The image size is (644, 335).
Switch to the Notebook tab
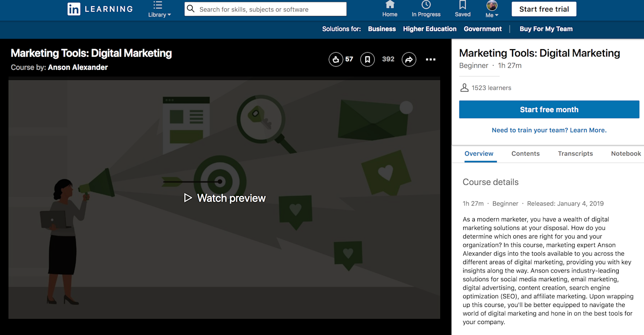pyautogui.click(x=626, y=153)
